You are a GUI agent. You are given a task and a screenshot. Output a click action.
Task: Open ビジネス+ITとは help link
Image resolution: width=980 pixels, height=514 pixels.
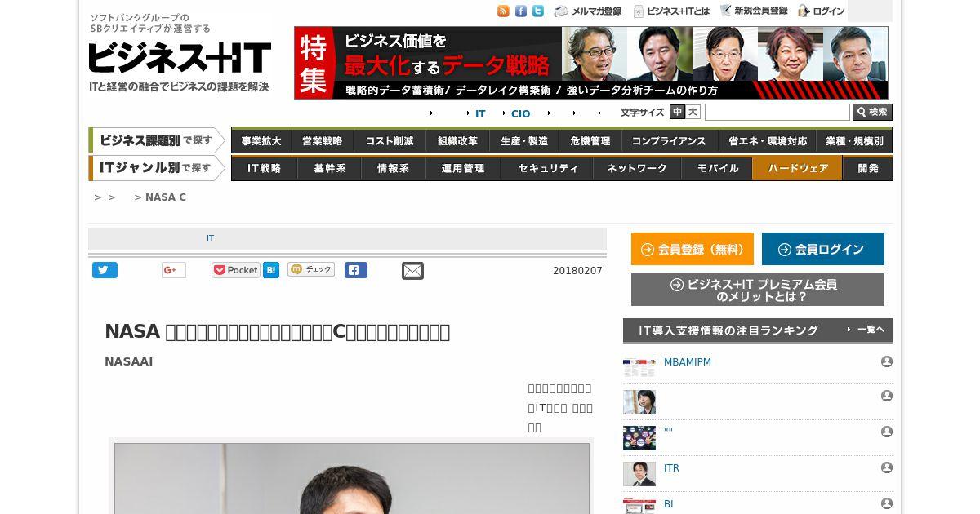[x=672, y=11]
